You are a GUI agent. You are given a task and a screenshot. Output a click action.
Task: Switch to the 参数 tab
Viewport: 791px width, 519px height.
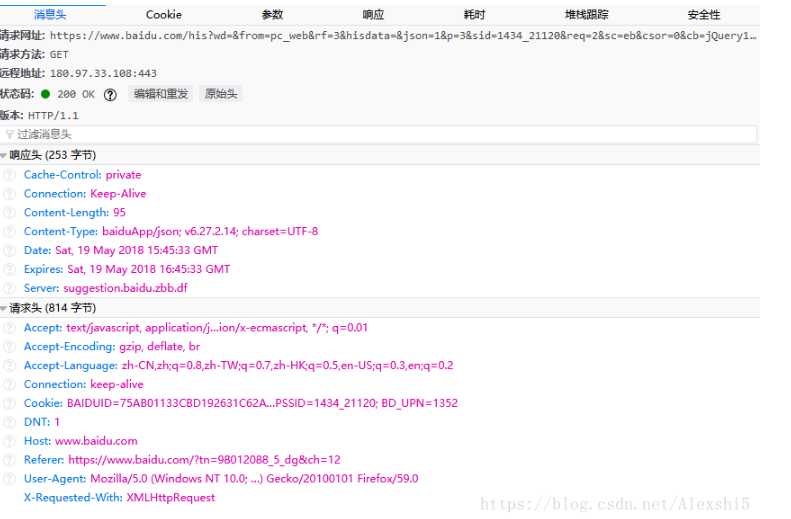tap(272, 15)
